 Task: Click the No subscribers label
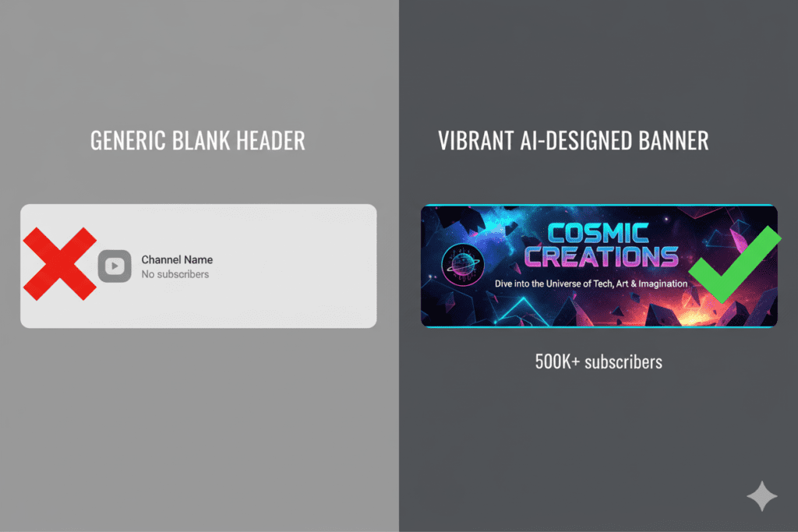176,274
